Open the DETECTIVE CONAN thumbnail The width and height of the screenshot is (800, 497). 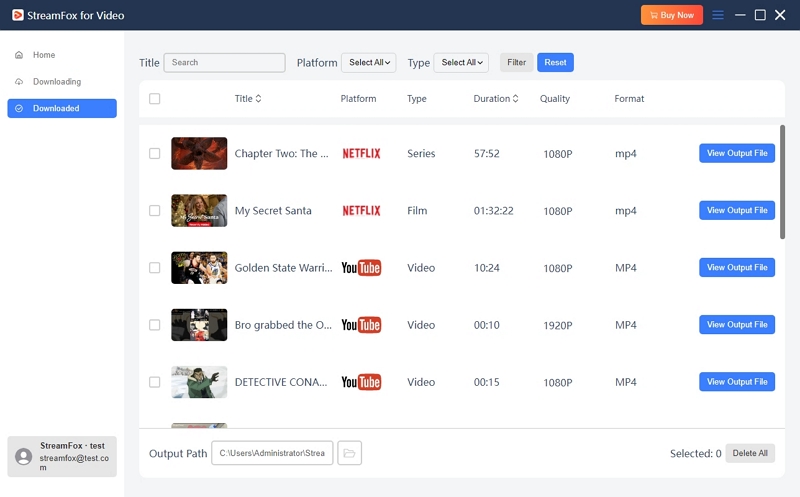(x=199, y=382)
